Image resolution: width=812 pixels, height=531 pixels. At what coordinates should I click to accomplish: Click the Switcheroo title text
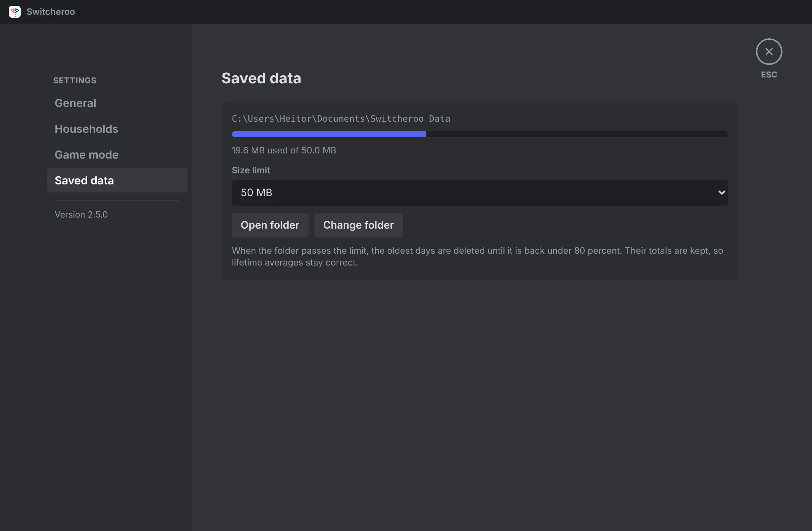(51, 12)
